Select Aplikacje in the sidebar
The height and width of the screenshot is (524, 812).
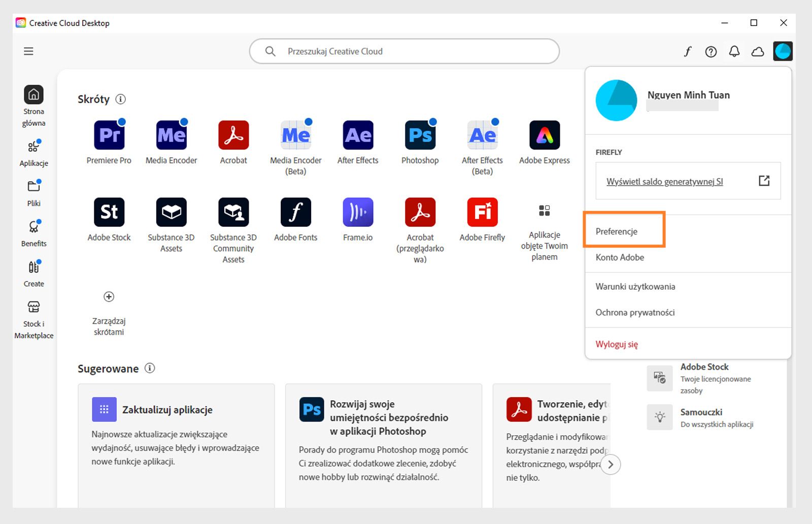(x=33, y=152)
